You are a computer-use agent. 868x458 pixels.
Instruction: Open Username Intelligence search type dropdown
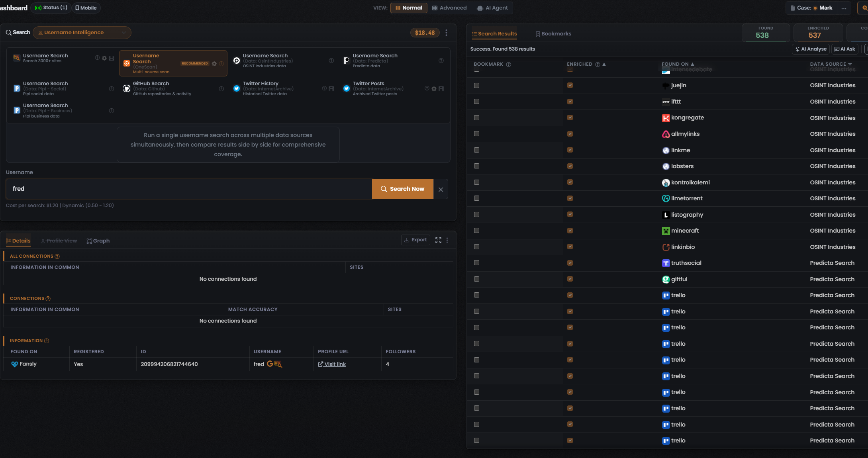[x=82, y=33]
